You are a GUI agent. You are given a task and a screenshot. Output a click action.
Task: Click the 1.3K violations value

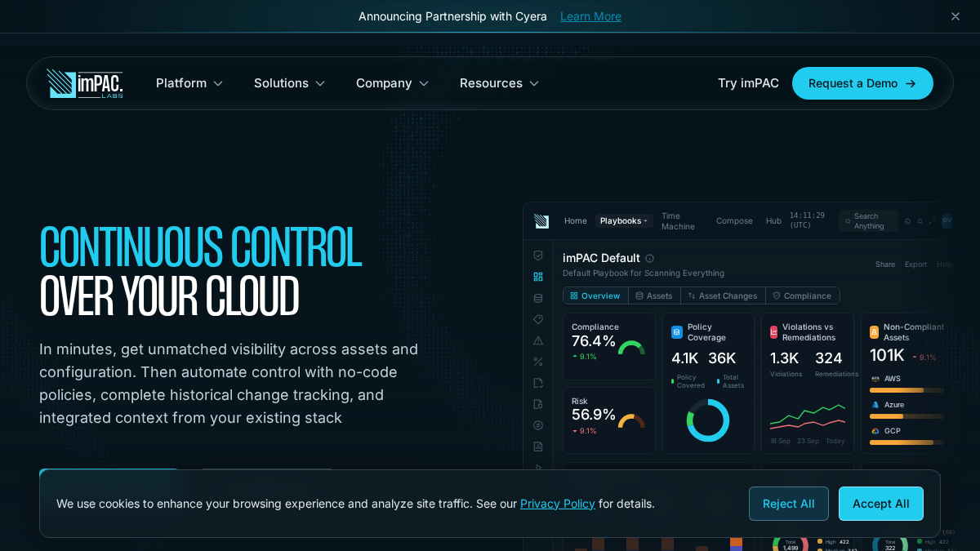coord(784,358)
